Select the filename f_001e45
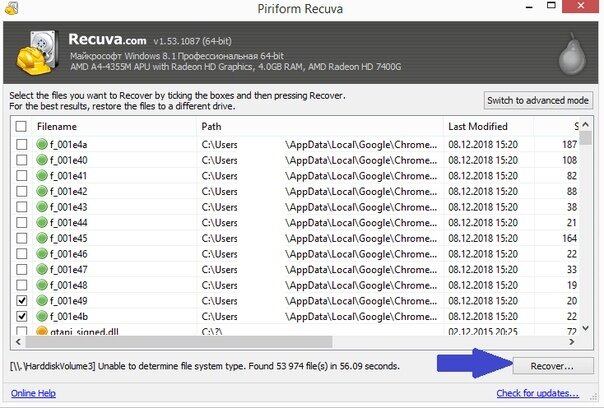 (x=69, y=238)
